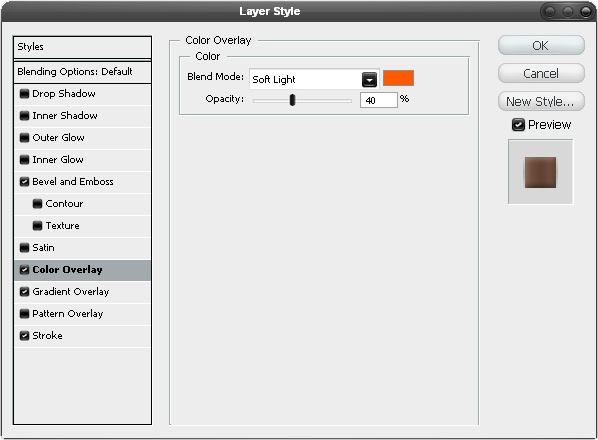Disable the Gradient Overlay checkbox
Viewport: 598px width, 440px height.
point(24,292)
